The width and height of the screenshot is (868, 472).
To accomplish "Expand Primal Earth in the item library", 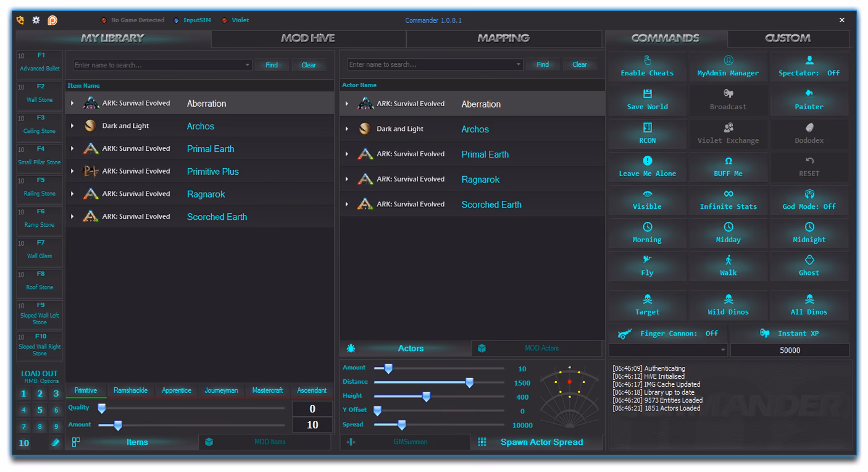I will point(72,149).
